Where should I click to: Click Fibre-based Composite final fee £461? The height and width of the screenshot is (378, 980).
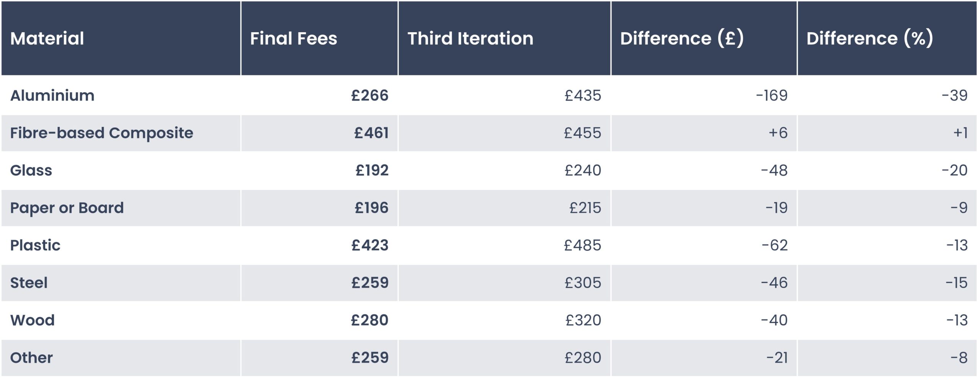click(371, 133)
